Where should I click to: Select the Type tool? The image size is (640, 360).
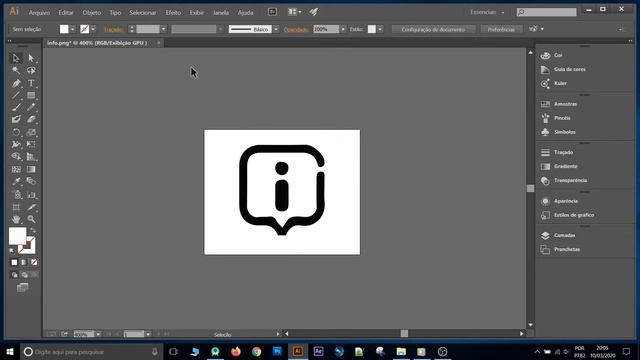pos(31,83)
